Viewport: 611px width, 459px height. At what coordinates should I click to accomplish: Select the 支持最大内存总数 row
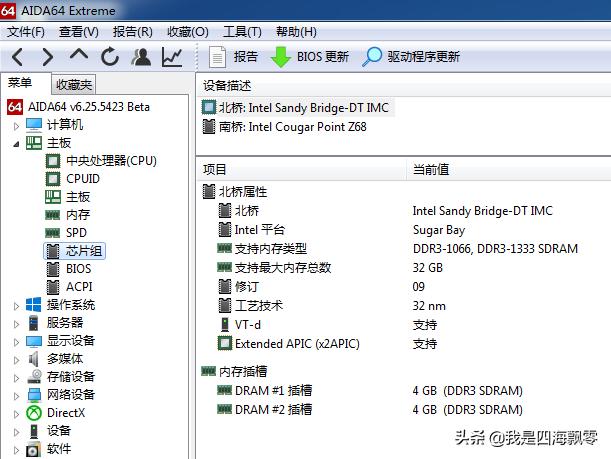[405, 268]
